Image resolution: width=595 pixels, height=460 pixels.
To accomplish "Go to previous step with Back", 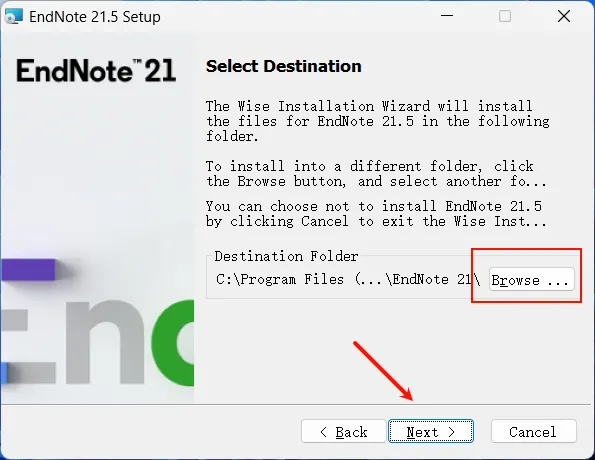I will (x=344, y=431).
